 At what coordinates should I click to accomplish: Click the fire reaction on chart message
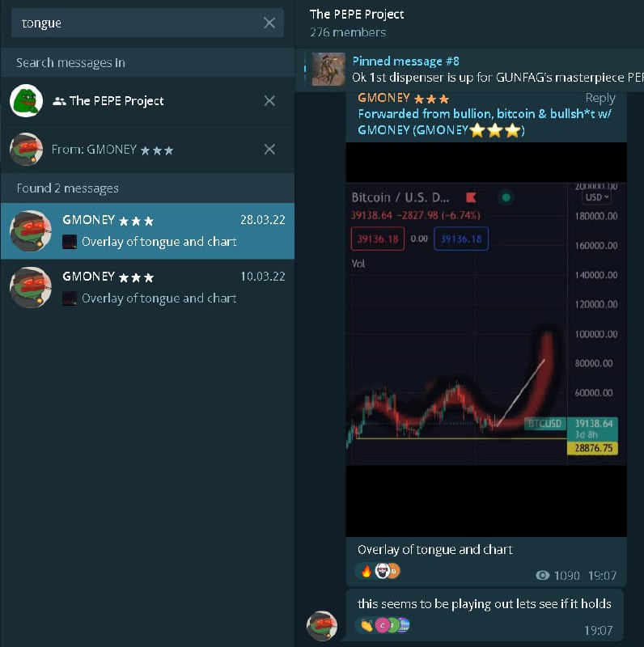[366, 571]
